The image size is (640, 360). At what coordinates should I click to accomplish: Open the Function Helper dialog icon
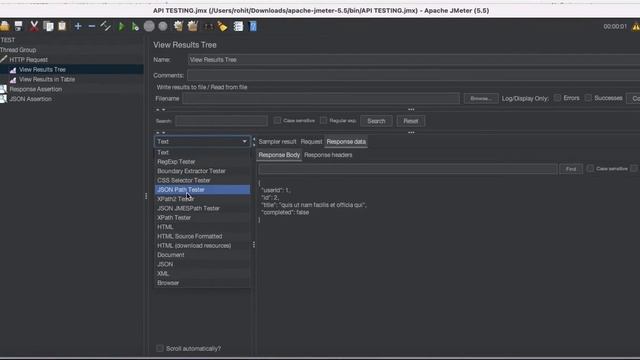click(238, 26)
